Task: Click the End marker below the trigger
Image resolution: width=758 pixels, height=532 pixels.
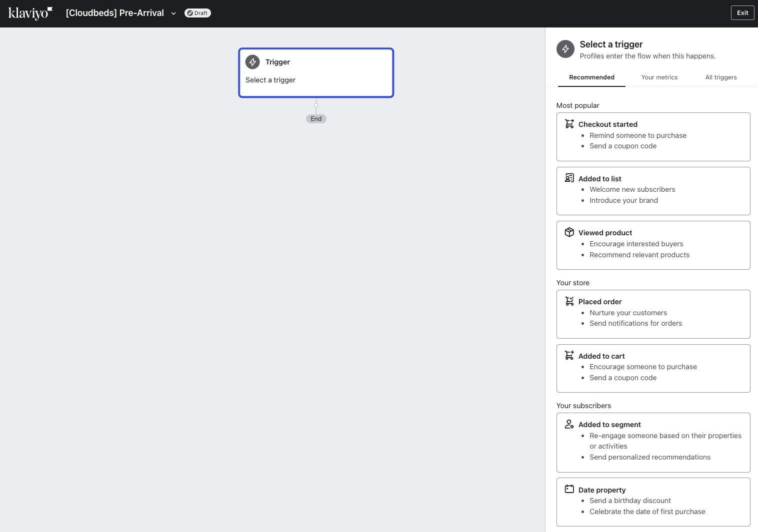Action: point(316,118)
